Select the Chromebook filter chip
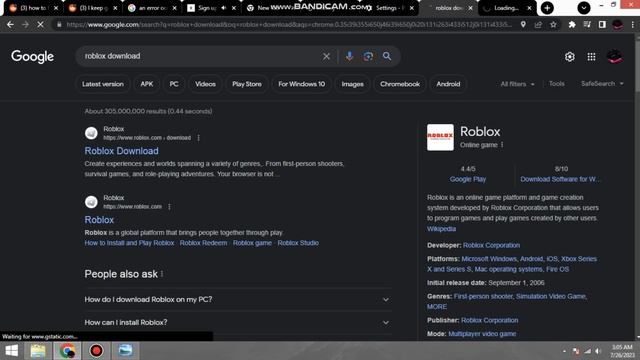The width and height of the screenshot is (640, 360). [x=400, y=84]
